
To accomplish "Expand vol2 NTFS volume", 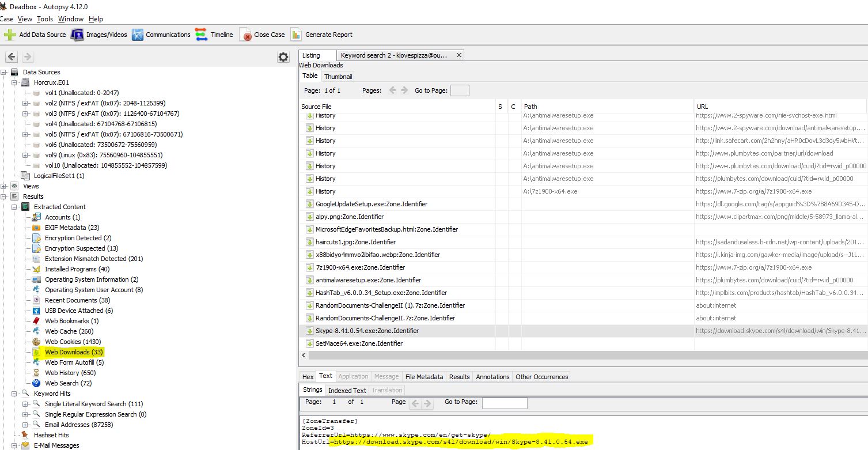I will 25,103.
